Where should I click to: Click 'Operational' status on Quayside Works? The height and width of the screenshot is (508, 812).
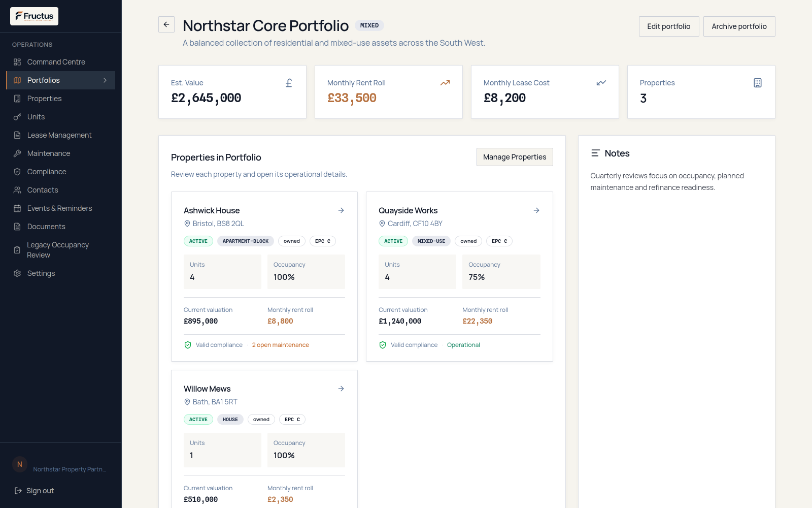463,345
